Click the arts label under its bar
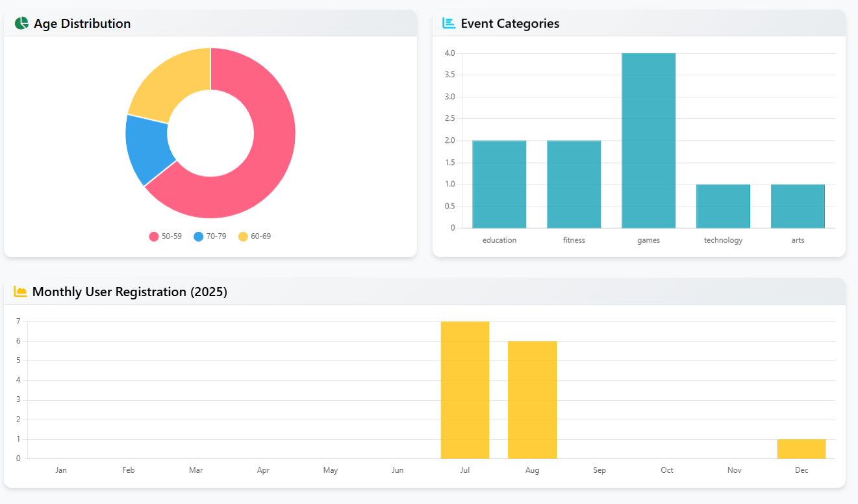 [798, 240]
